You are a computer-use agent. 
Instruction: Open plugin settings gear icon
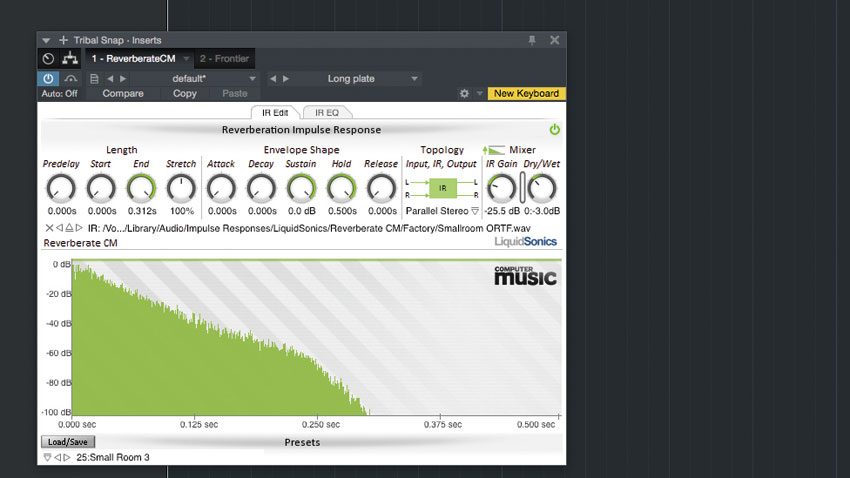click(x=464, y=93)
